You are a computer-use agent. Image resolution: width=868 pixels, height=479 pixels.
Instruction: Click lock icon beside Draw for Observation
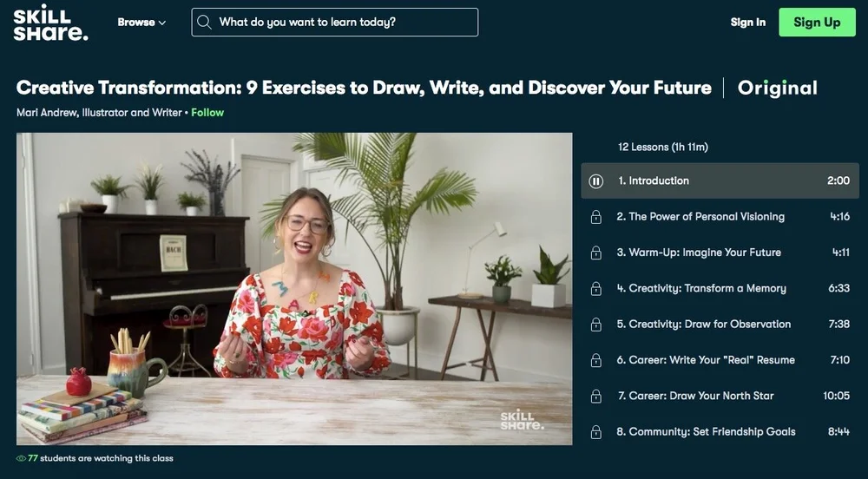click(x=595, y=325)
